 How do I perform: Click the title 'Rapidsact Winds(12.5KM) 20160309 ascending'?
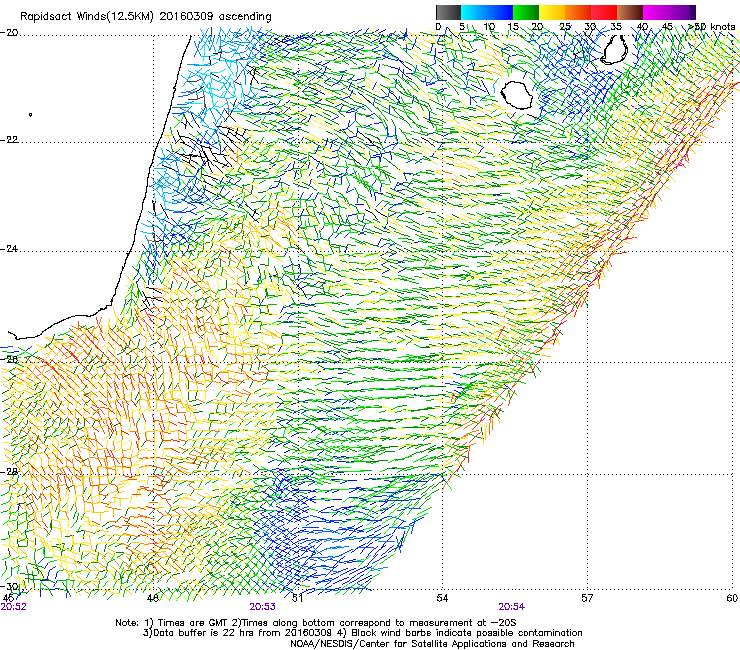146,17
